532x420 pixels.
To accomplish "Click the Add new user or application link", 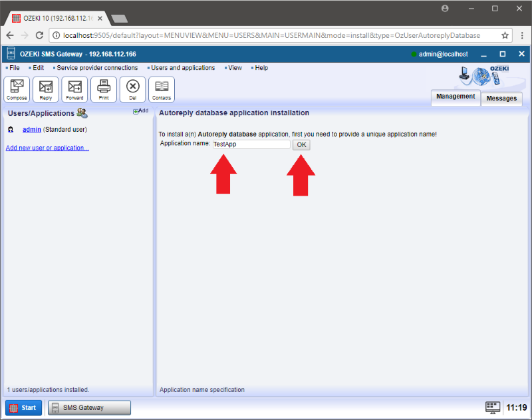I will click(47, 148).
